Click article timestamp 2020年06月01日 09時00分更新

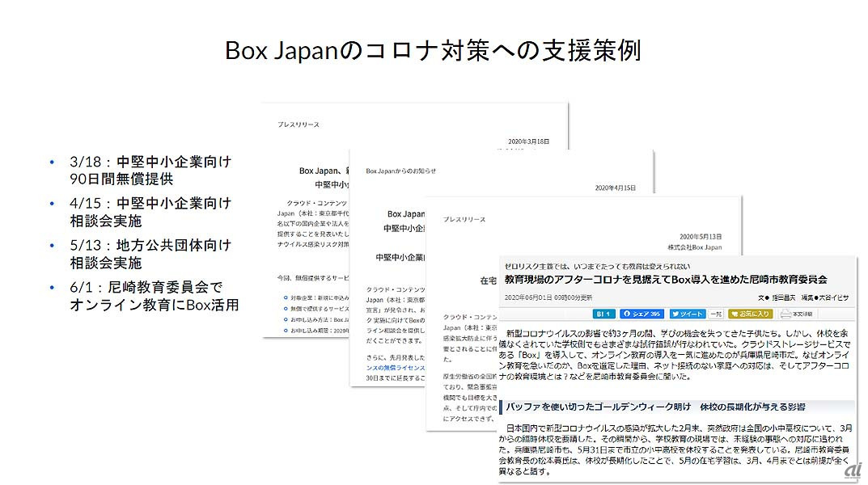tap(548, 297)
